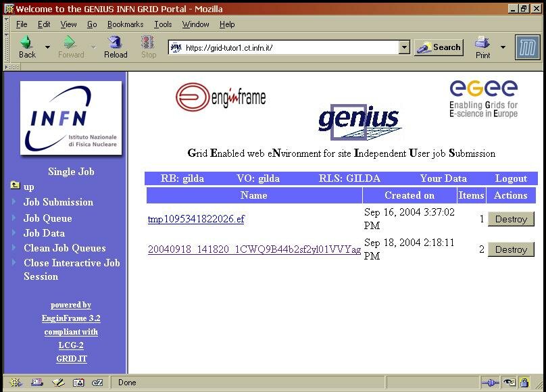The width and height of the screenshot is (546, 392).
Task: Open the 20040918_141820_1CWQ9B44b2sf2yl01VVYag link
Action: (x=254, y=249)
